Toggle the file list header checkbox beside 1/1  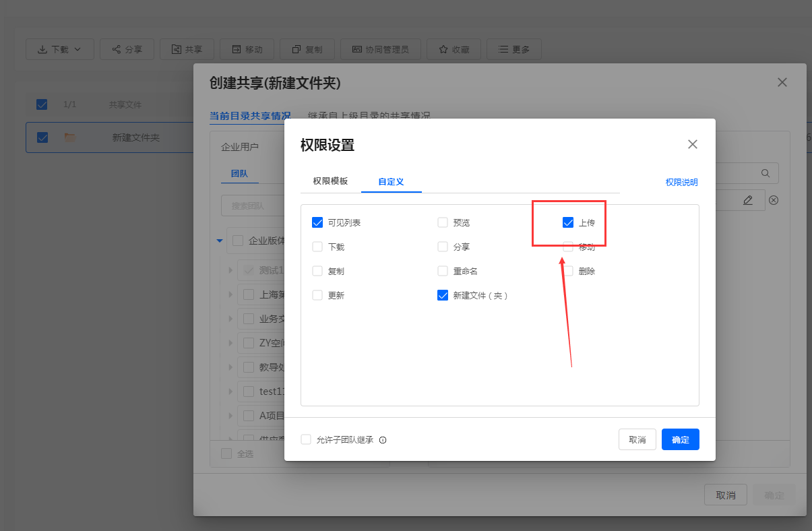pyautogui.click(x=42, y=104)
